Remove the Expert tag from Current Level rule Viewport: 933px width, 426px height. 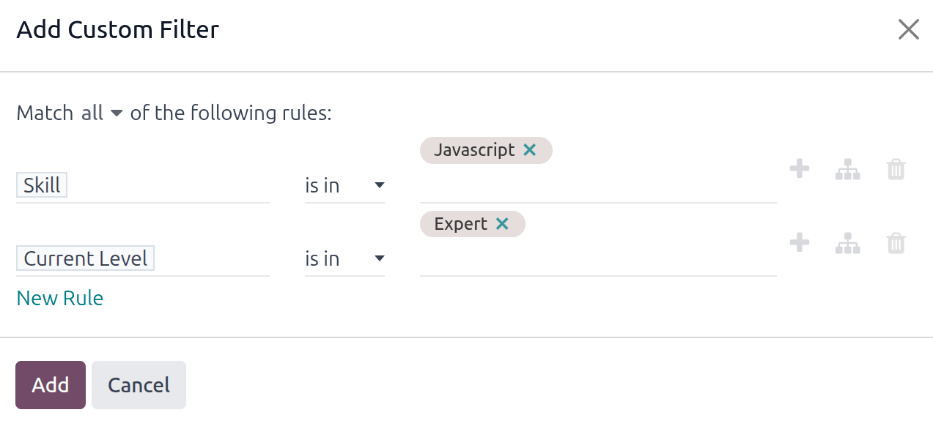pos(502,224)
